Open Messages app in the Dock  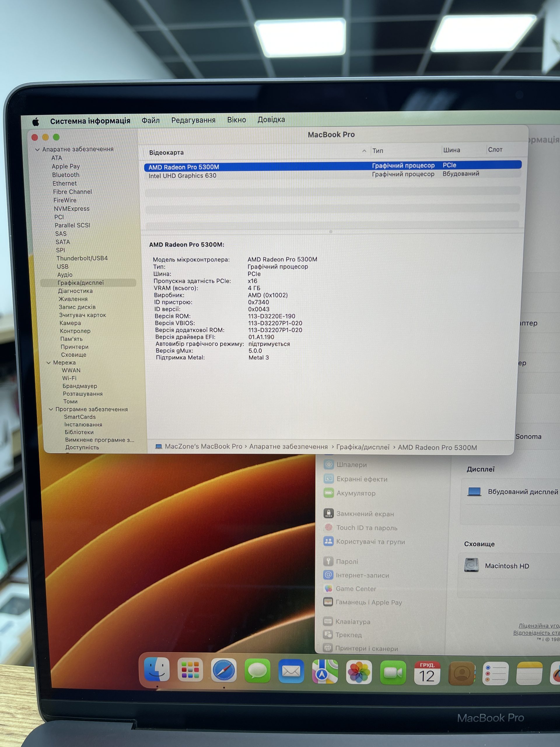click(x=257, y=670)
